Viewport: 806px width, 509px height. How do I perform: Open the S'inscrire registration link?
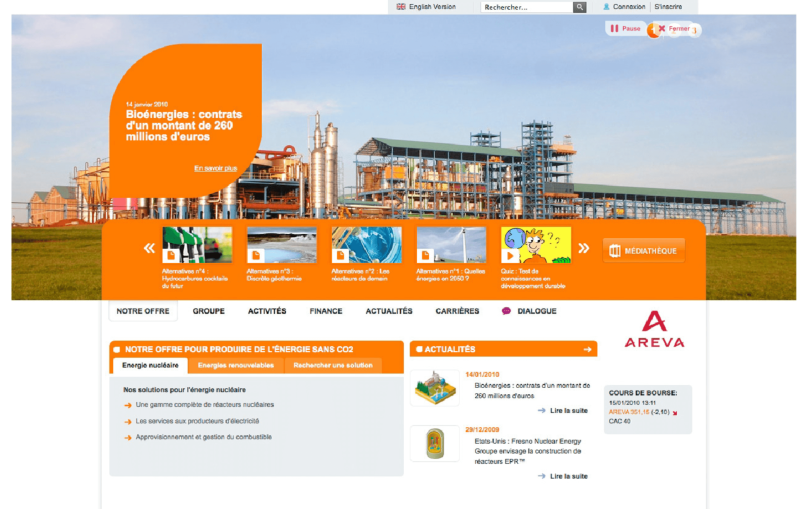tap(668, 7)
